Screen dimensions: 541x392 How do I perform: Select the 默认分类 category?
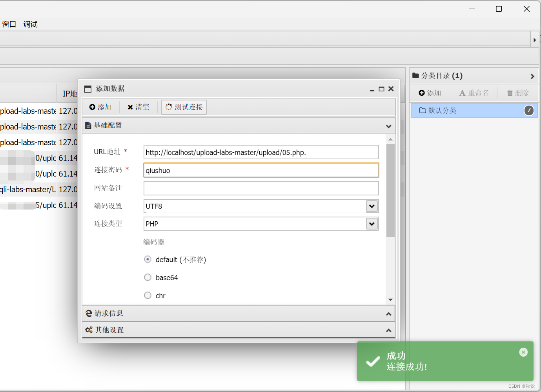[474, 110]
